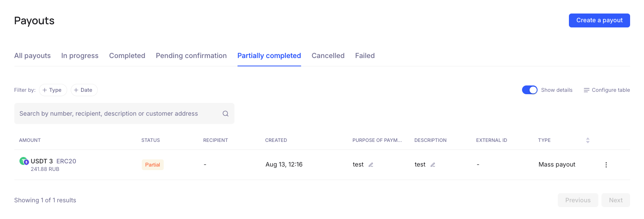Click the USDT coin icon
Viewport: 644px width, 219px height.
(24, 161)
